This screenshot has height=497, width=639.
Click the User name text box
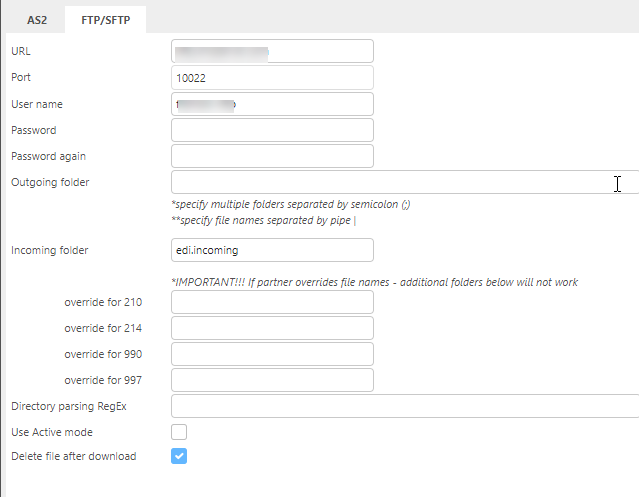point(272,104)
